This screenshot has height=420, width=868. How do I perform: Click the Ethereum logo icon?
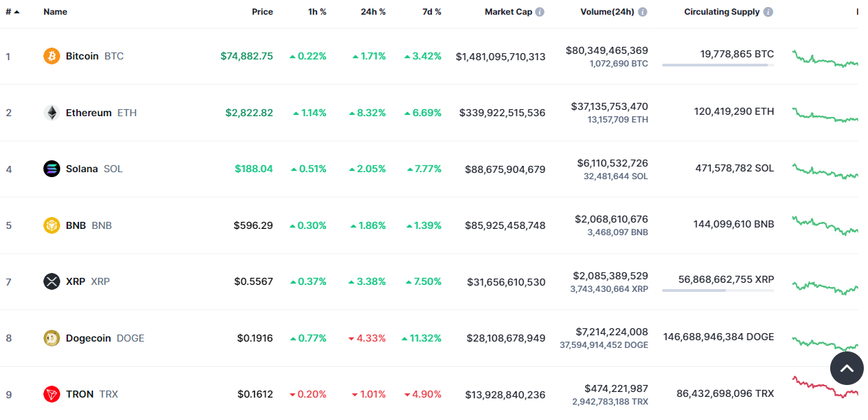52,113
